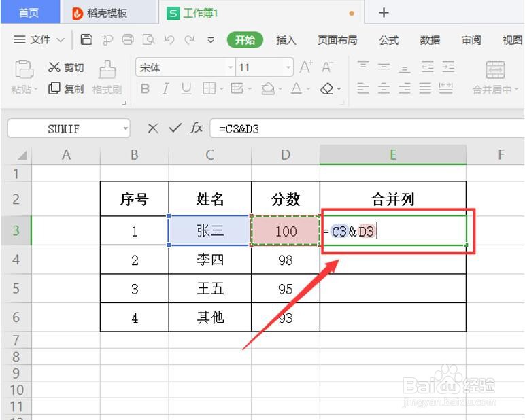
Task: Center text horizontally
Action: click(384, 88)
